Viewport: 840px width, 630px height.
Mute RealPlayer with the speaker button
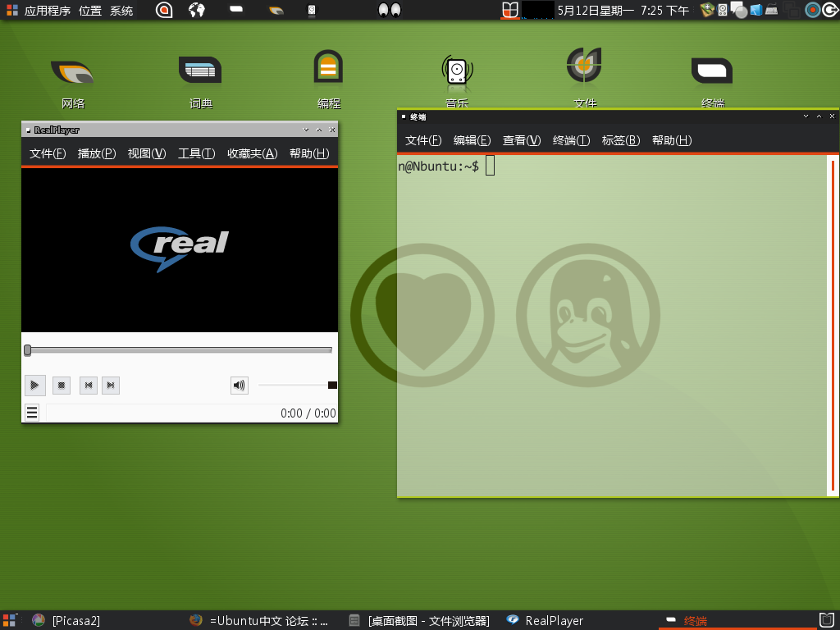click(x=239, y=385)
